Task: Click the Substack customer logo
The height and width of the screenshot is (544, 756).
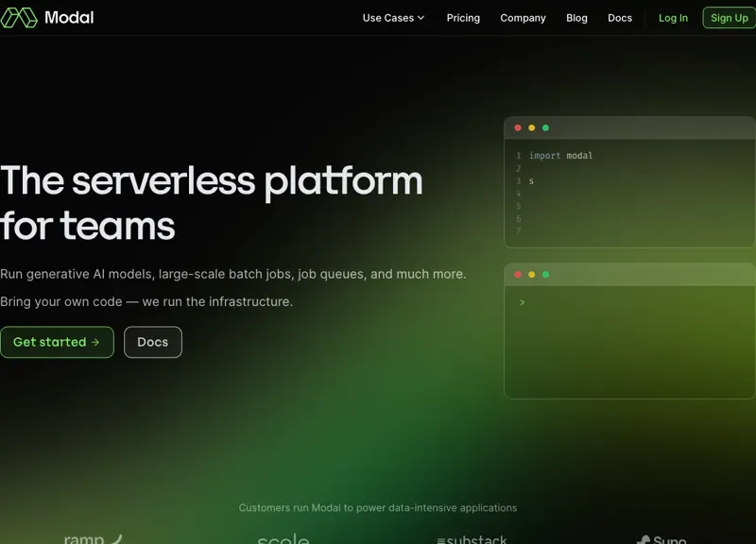Action: tap(472, 539)
